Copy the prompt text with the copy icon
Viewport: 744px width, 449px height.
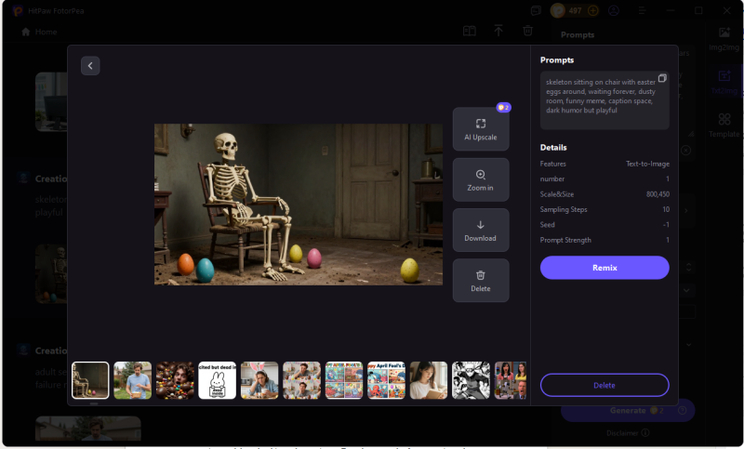pos(662,79)
